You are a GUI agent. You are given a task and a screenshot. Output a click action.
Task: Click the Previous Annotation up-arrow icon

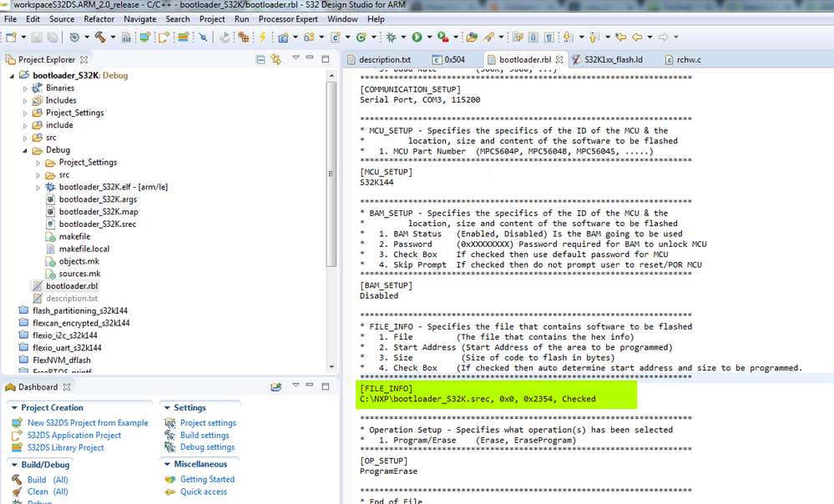click(x=594, y=38)
